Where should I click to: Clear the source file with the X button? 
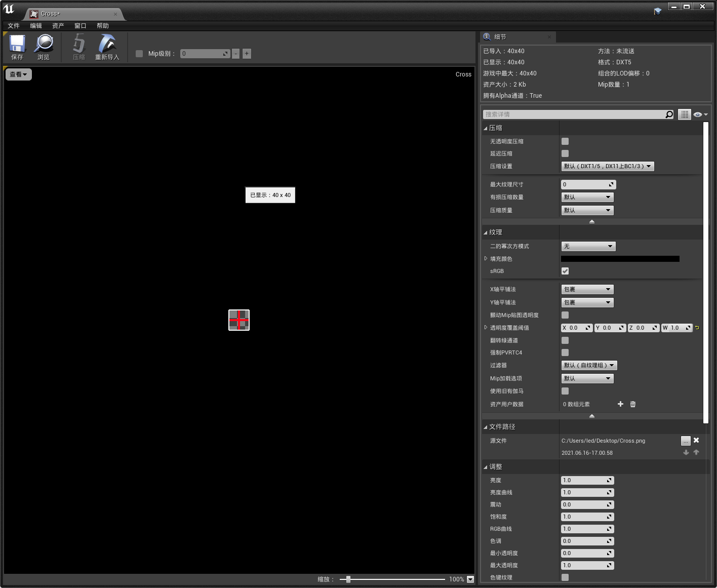[x=696, y=441]
